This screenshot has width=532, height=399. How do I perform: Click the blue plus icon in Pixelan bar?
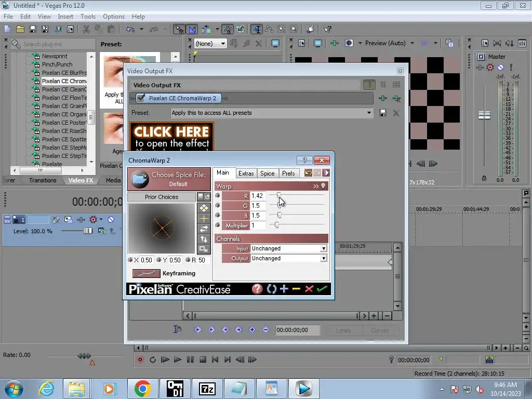(284, 289)
